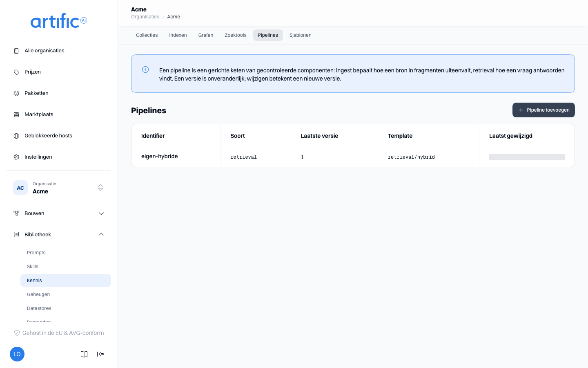Open the LO user avatar
This screenshot has height=368, width=588.
(x=17, y=354)
